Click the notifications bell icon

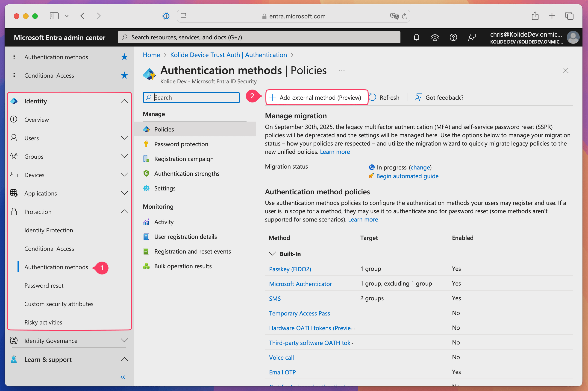pos(416,37)
